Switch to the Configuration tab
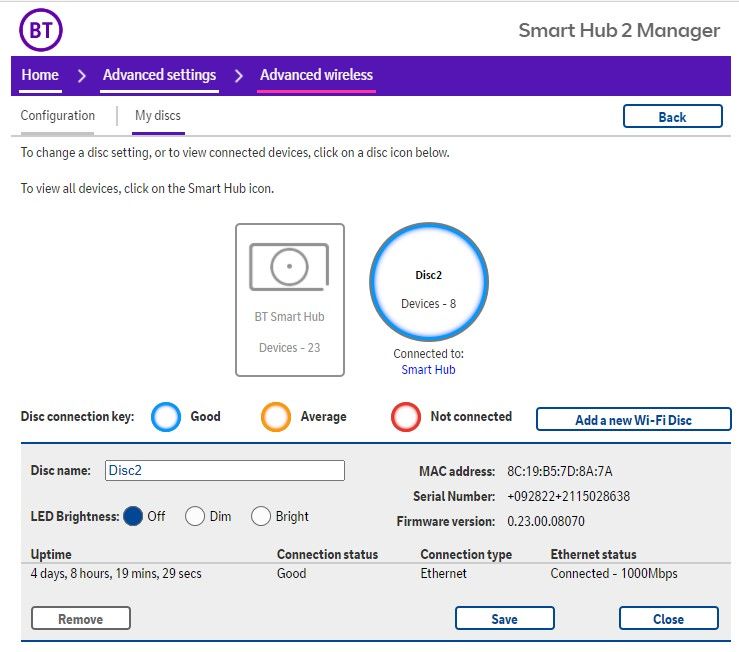 tap(58, 116)
